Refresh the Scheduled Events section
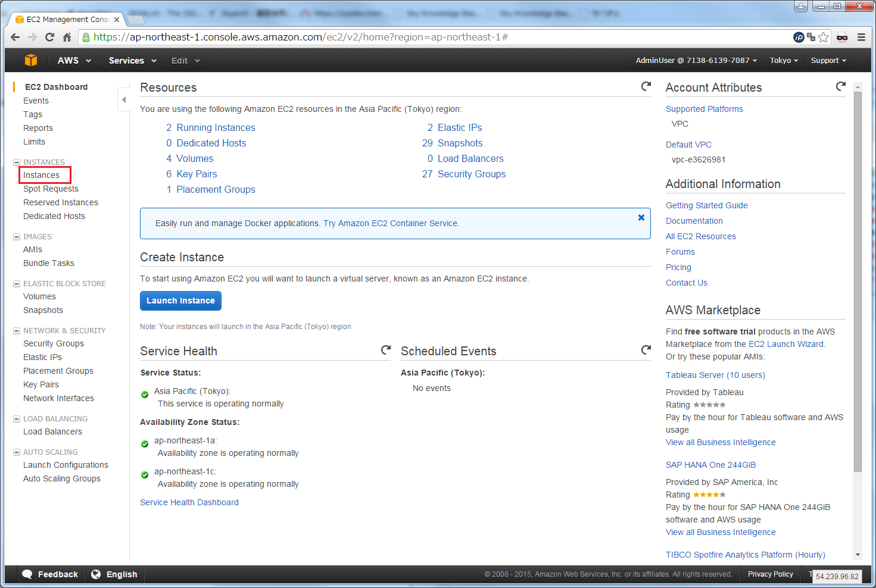This screenshot has height=588, width=876. click(x=646, y=350)
